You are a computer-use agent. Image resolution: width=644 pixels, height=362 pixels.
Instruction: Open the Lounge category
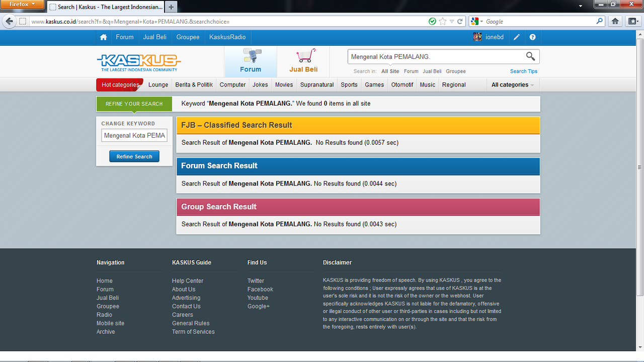158,85
